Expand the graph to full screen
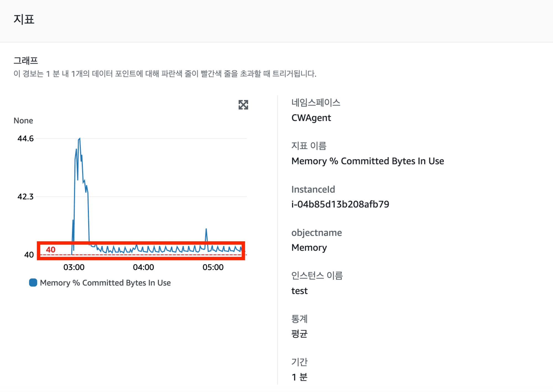 [243, 105]
